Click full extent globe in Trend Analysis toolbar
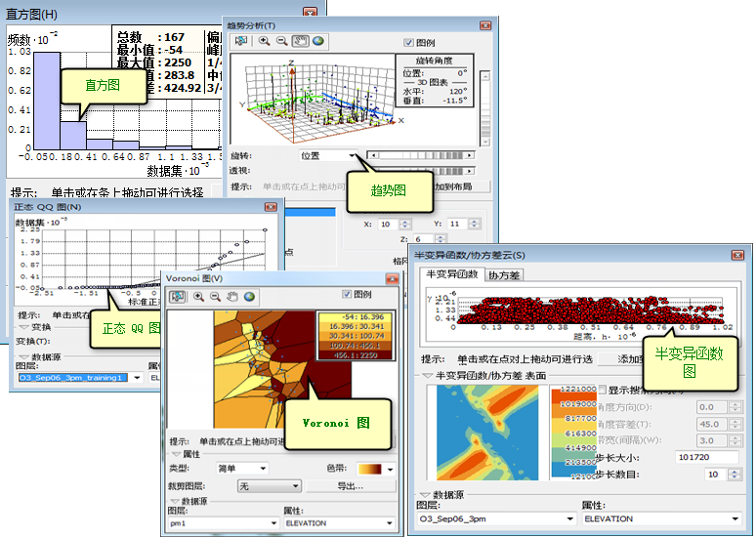756x538 pixels. coord(317,41)
